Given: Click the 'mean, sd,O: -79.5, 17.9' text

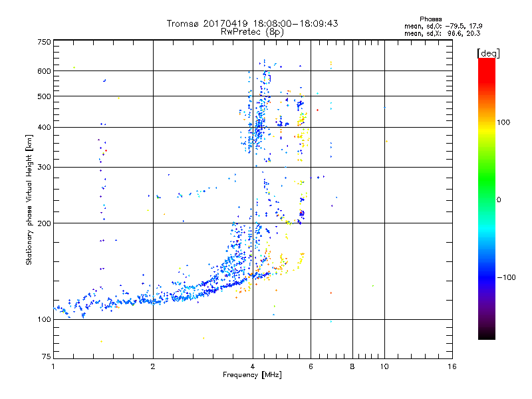Looking at the screenshot, I should [x=443, y=26].
